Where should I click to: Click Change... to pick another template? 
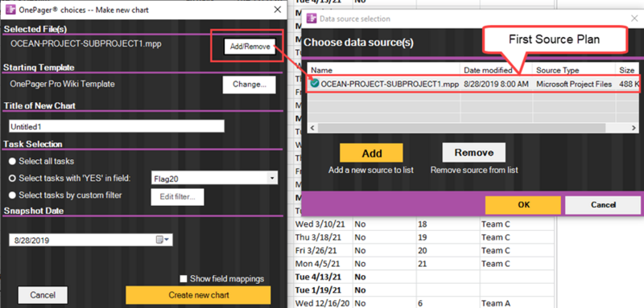[250, 84]
